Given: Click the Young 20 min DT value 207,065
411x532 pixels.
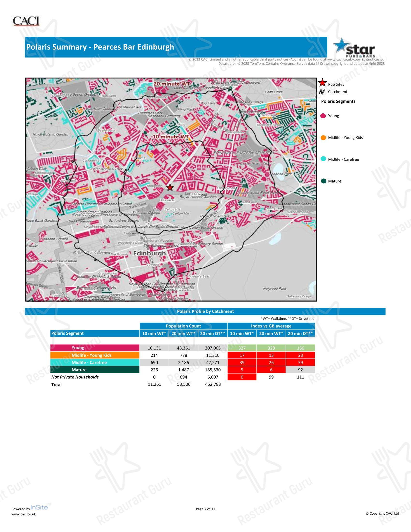Looking at the screenshot, I should point(213,348).
